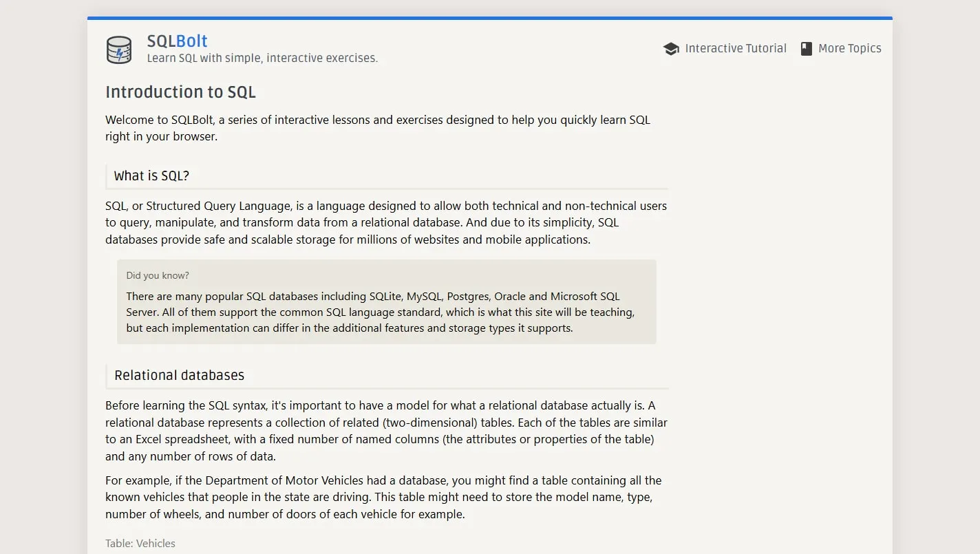Click the 'Introduction to SQL' heading

[x=180, y=92]
